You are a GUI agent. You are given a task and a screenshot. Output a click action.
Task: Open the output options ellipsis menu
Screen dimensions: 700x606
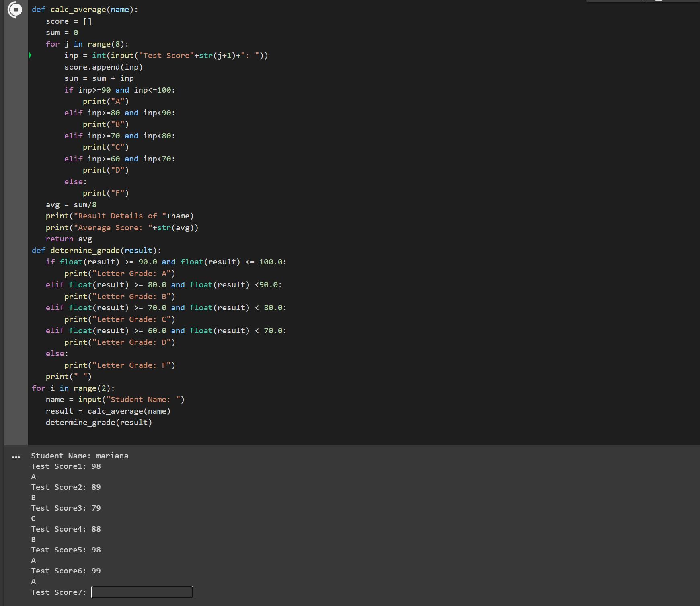point(16,457)
